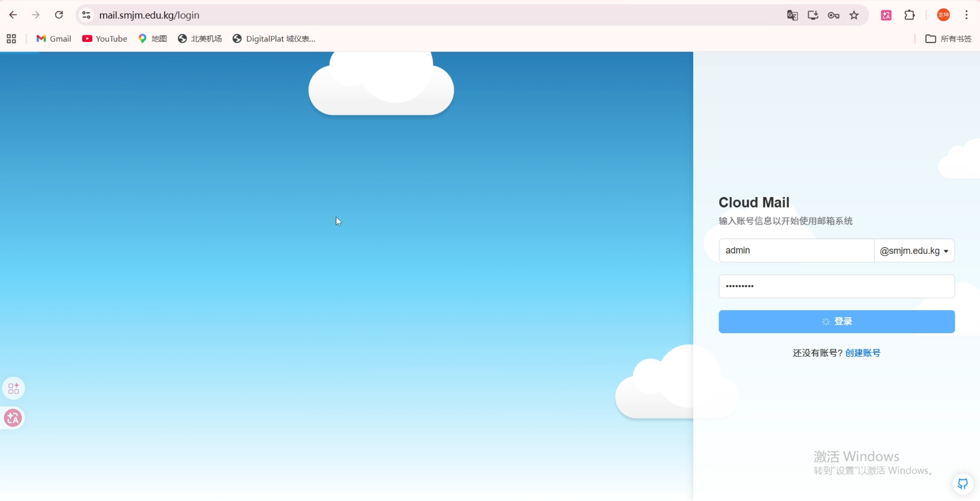The width and height of the screenshot is (980, 501).
Task: Open the saved passwords key icon
Action: [x=833, y=15]
